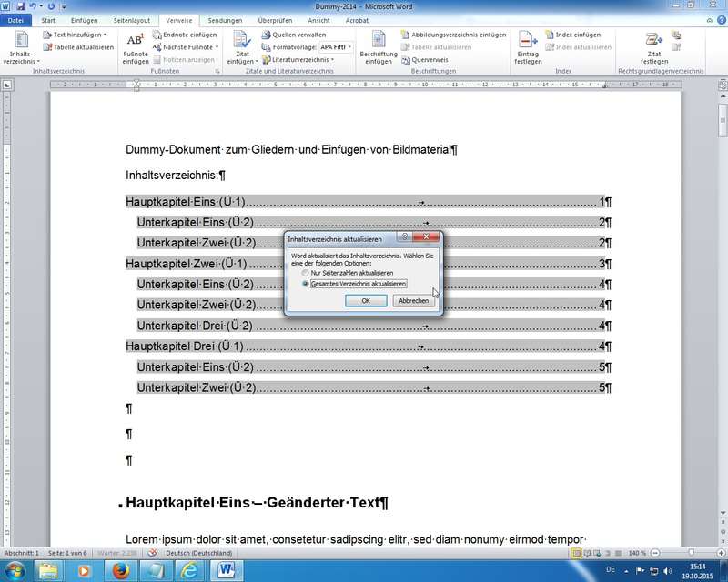Click the vertical scrollbar thumb
This screenshot has width=728, height=582.
tap(723, 120)
